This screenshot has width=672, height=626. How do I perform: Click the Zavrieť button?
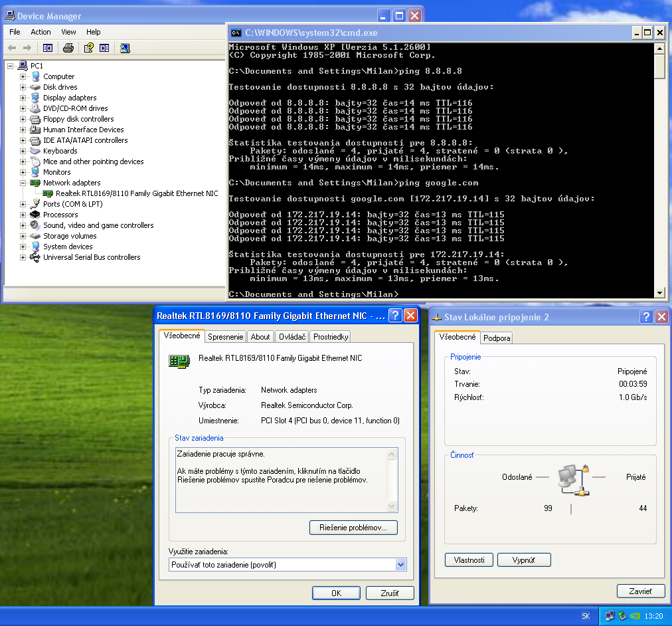(x=641, y=591)
